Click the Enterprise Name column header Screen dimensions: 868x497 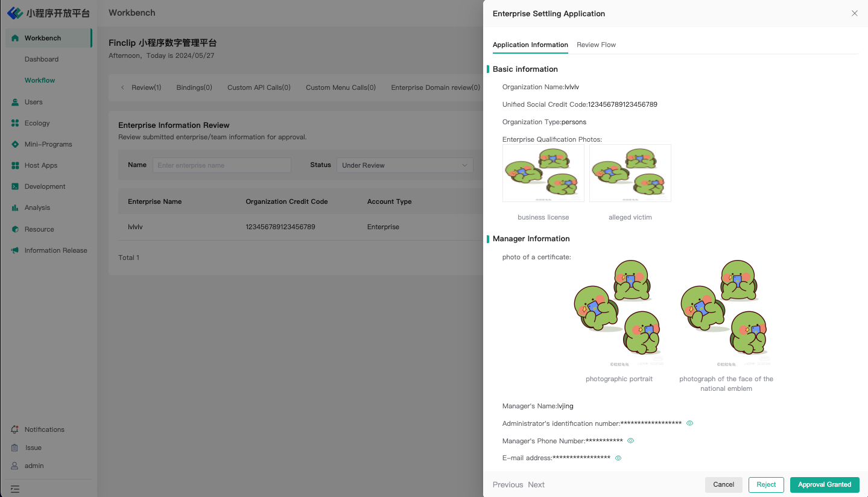[154, 201]
